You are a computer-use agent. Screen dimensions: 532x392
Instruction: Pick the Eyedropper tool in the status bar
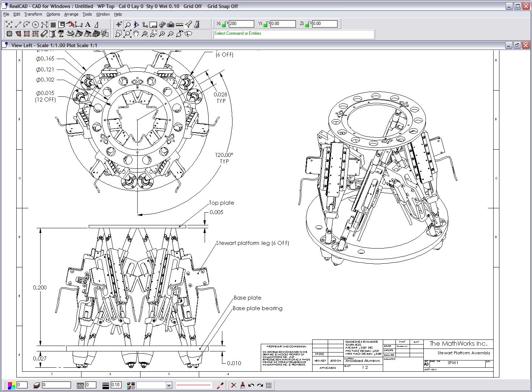click(x=220, y=385)
